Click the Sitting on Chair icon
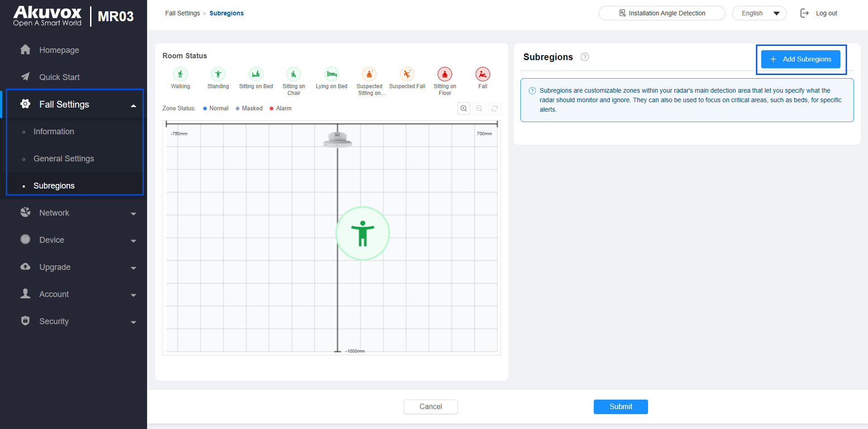868x429 pixels. (x=294, y=74)
